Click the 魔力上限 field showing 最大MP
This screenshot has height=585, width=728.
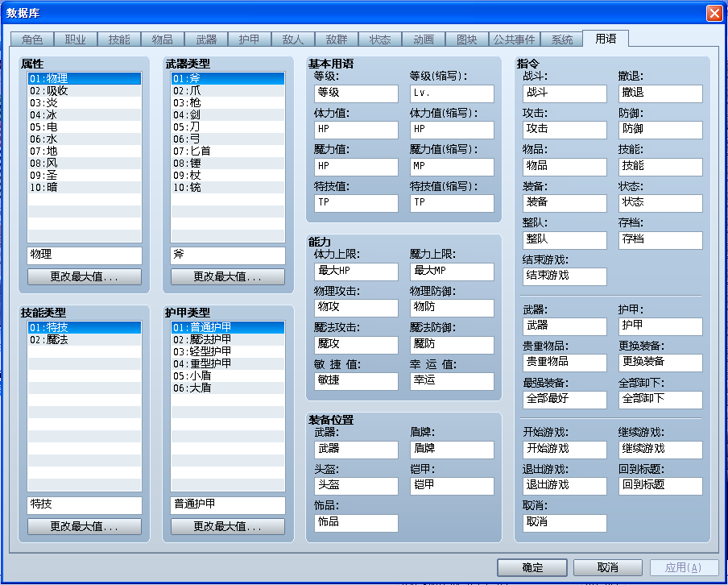tap(453, 272)
